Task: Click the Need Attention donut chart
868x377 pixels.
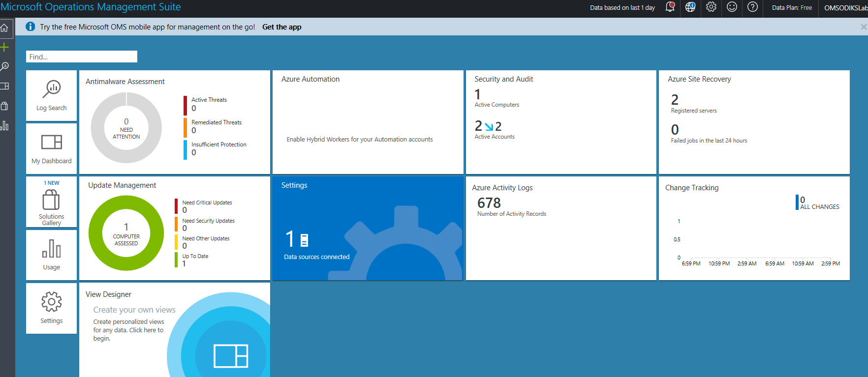Action: tap(126, 128)
